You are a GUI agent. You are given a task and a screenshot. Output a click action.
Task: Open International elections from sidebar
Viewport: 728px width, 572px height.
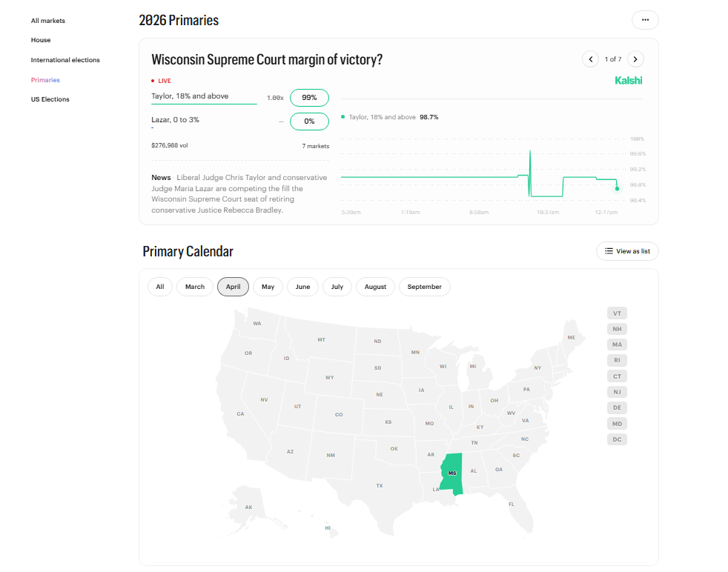coord(64,59)
